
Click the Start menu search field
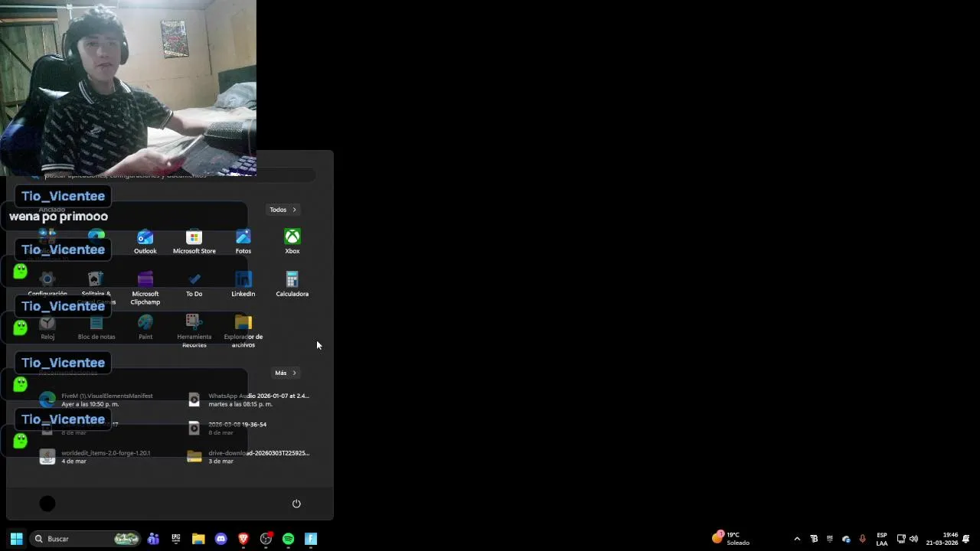pyautogui.click(x=172, y=175)
